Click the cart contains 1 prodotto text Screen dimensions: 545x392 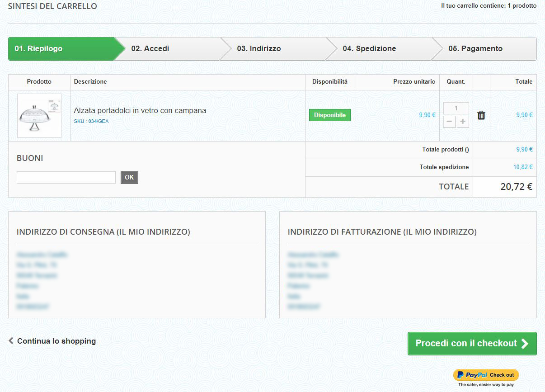tap(489, 6)
